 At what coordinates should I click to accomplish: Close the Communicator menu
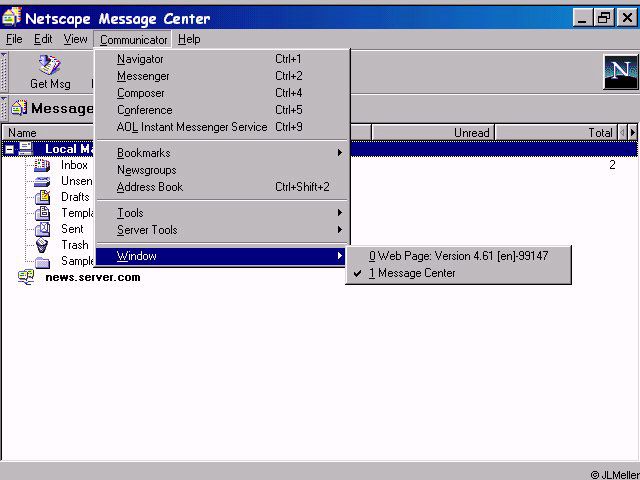point(133,40)
